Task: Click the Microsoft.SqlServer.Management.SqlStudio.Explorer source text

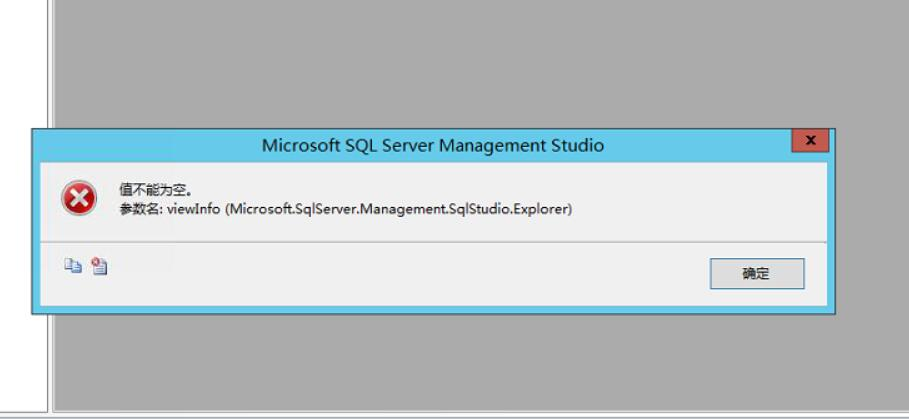Action: (x=399, y=209)
